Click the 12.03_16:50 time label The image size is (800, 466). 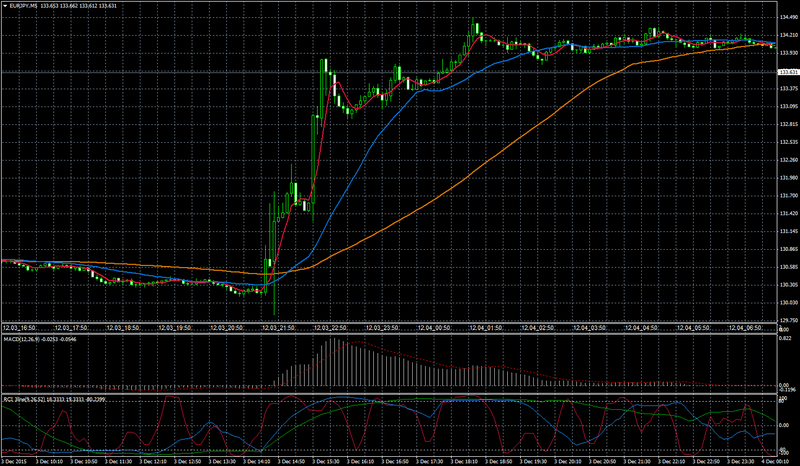(18, 328)
